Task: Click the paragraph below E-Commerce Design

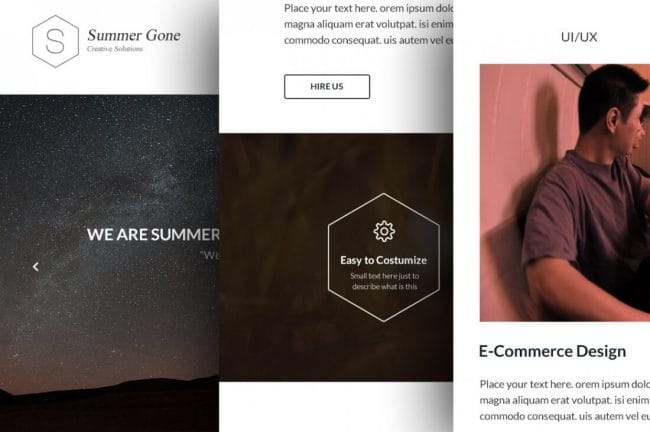Action: [565, 400]
